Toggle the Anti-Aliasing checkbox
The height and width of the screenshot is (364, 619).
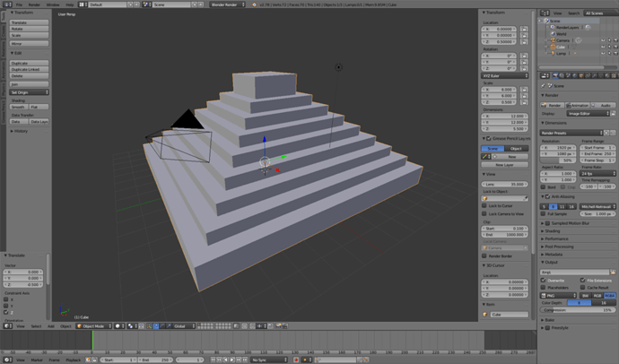547,196
